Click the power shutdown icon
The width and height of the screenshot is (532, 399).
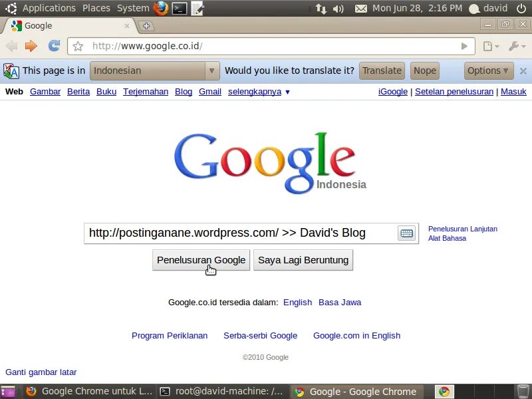click(x=521, y=8)
